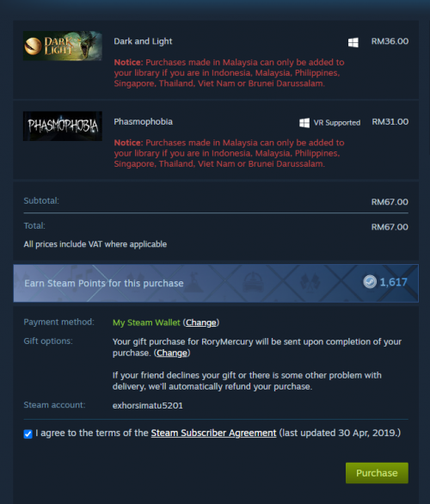Click the 1,617 Steam Points value
The height and width of the screenshot is (504, 430).
click(x=393, y=282)
